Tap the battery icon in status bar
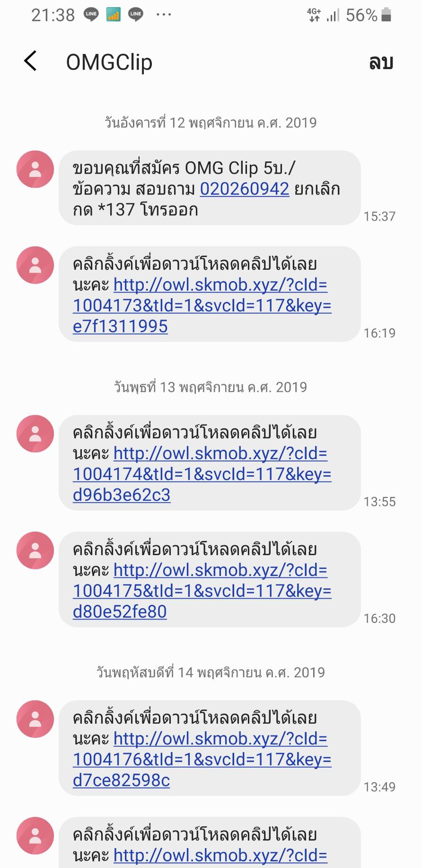 (386, 15)
